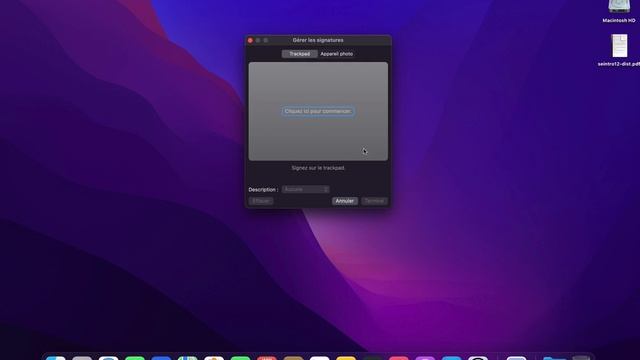Click the Annuler button
This screenshot has height=360, width=640.
pos(344,201)
